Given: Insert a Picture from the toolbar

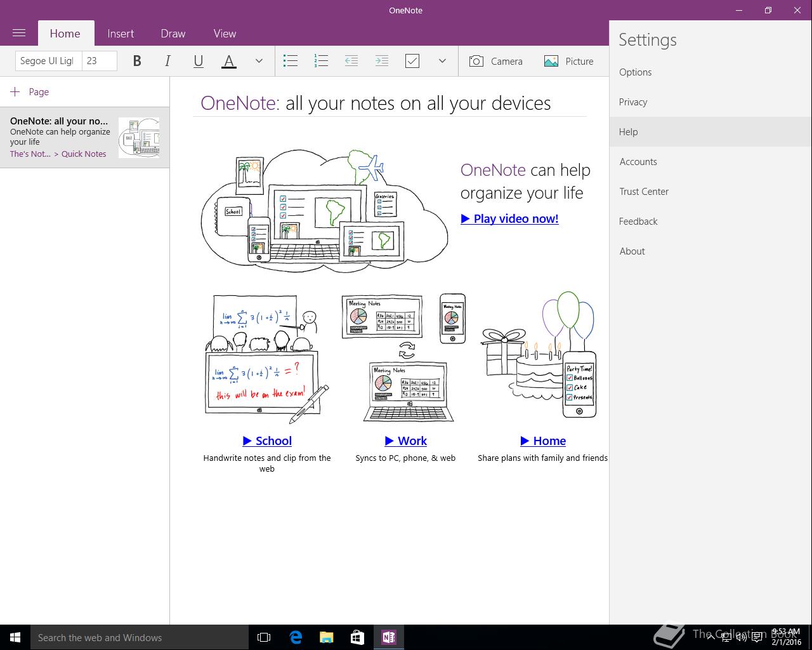Looking at the screenshot, I should coord(569,61).
